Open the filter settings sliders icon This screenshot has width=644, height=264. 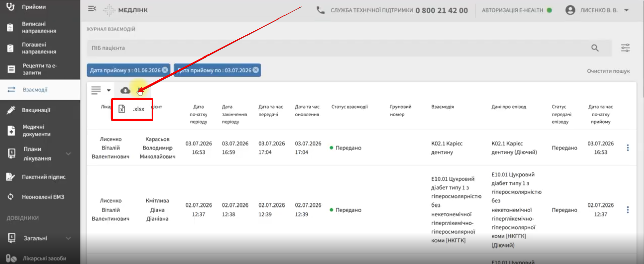(625, 48)
